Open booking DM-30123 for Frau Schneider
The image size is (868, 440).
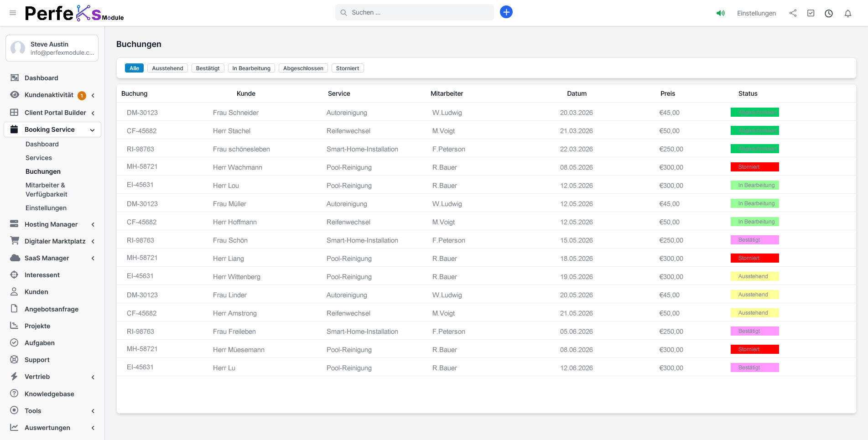pyautogui.click(x=142, y=113)
